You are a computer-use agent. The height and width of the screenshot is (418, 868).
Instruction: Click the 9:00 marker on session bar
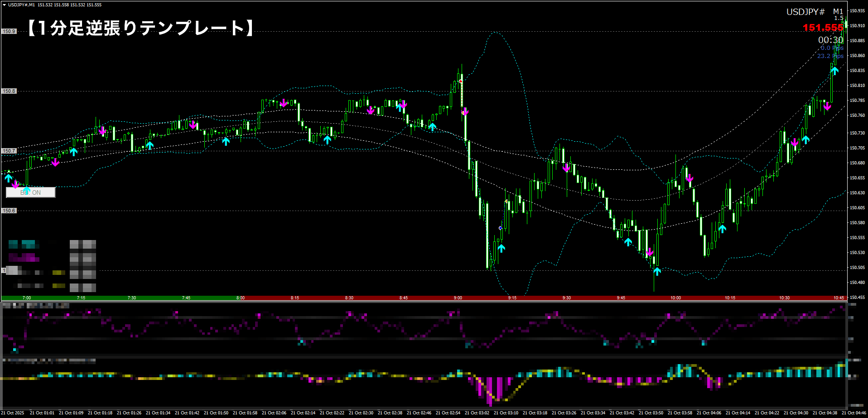[458, 298]
